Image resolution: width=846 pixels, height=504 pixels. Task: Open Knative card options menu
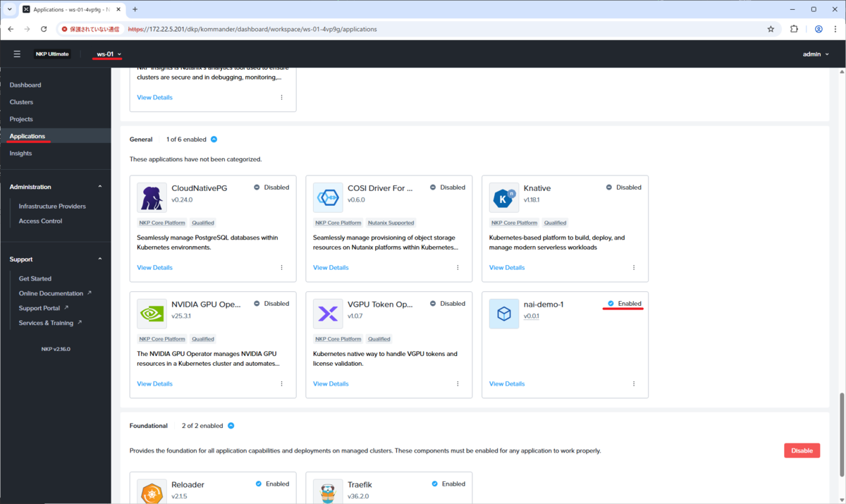[x=634, y=268]
